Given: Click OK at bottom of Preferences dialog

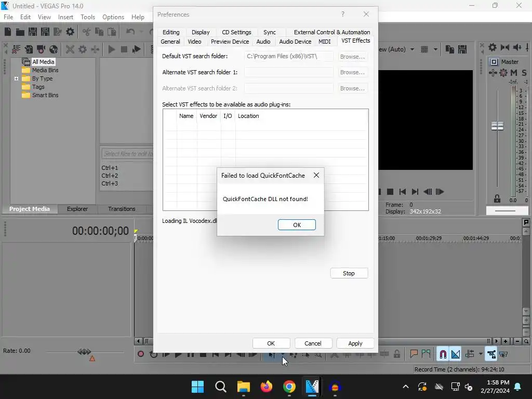Looking at the screenshot, I should pyautogui.click(x=271, y=343).
